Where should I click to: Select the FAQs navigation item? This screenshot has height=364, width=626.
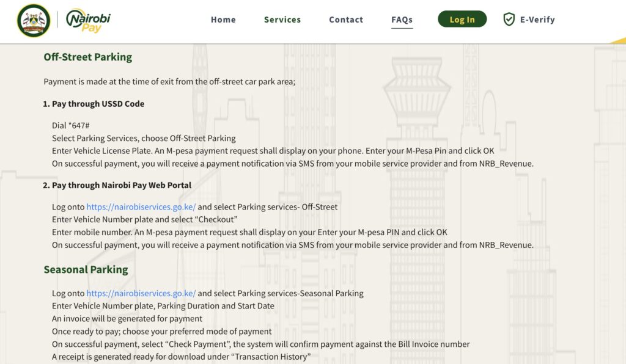pos(402,20)
